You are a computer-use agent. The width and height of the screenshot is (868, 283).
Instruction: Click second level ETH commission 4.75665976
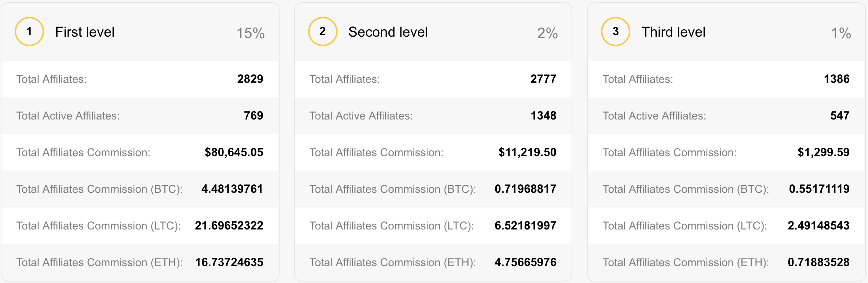click(525, 262)
